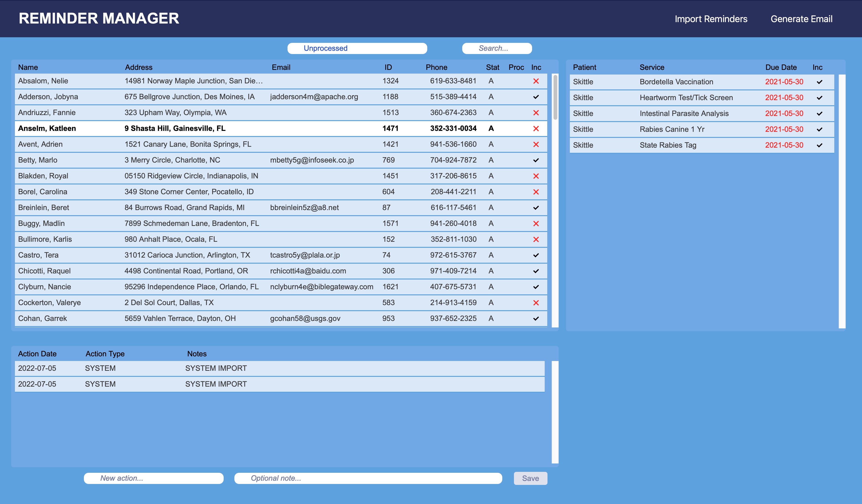Toggle include checkmark for Chicotti, Raquel

(x=536, y=271)
